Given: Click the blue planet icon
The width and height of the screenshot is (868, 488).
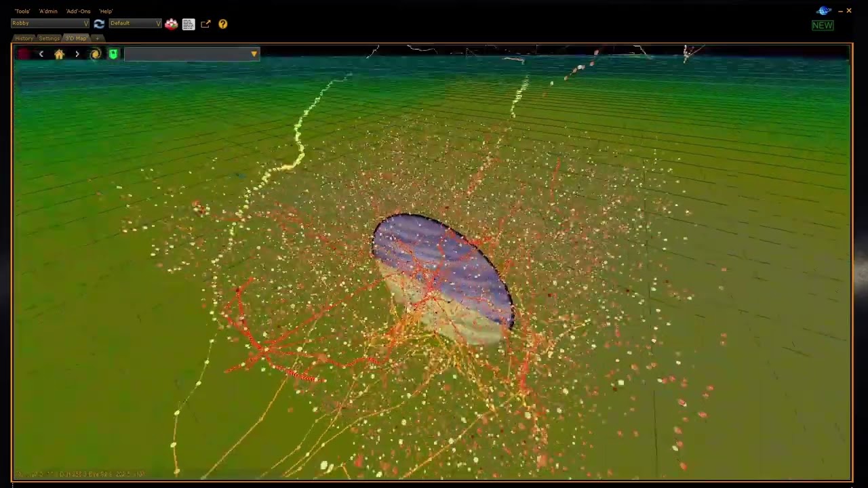Looking at the screenshot, I should point(824,11).
